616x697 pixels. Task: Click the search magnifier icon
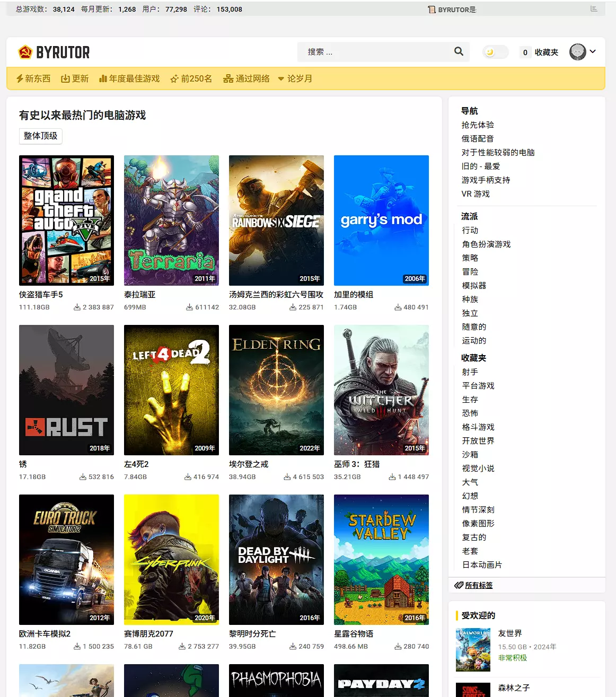459,51
